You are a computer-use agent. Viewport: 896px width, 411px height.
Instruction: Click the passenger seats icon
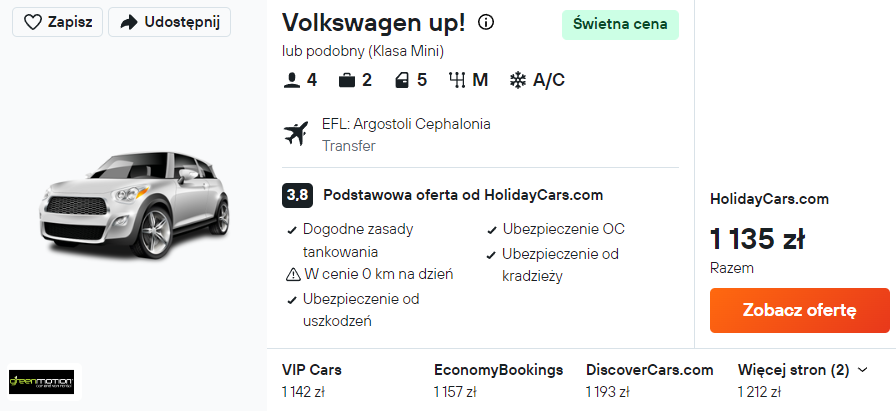[x=292, y=80]
